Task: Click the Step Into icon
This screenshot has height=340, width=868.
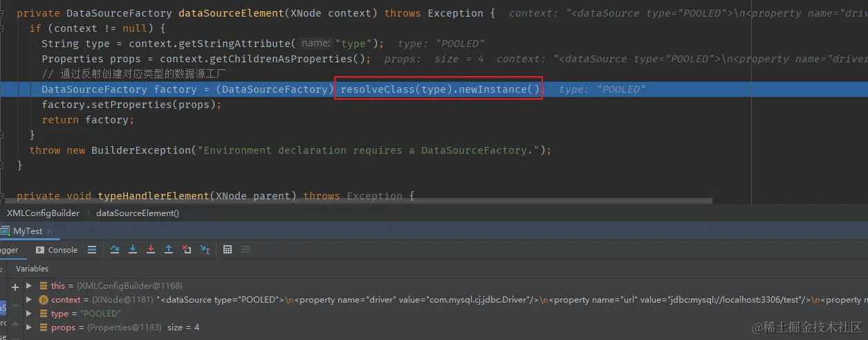Action: (133, 250)
